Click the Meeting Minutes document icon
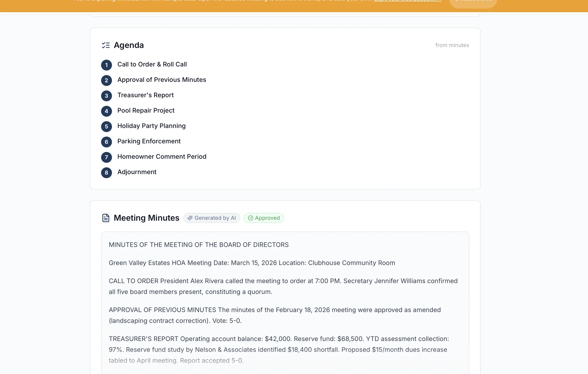Image resolution: width=588 pixels, height=374 pixels. [106, 218]
